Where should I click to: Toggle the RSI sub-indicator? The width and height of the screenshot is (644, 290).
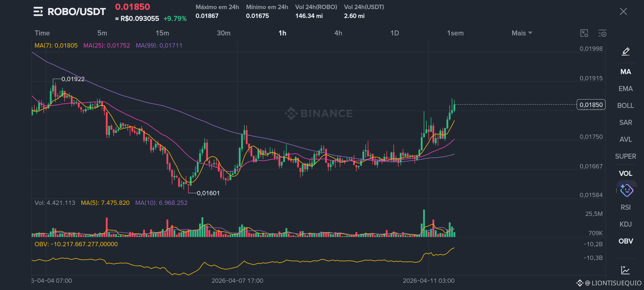point(625,207)
